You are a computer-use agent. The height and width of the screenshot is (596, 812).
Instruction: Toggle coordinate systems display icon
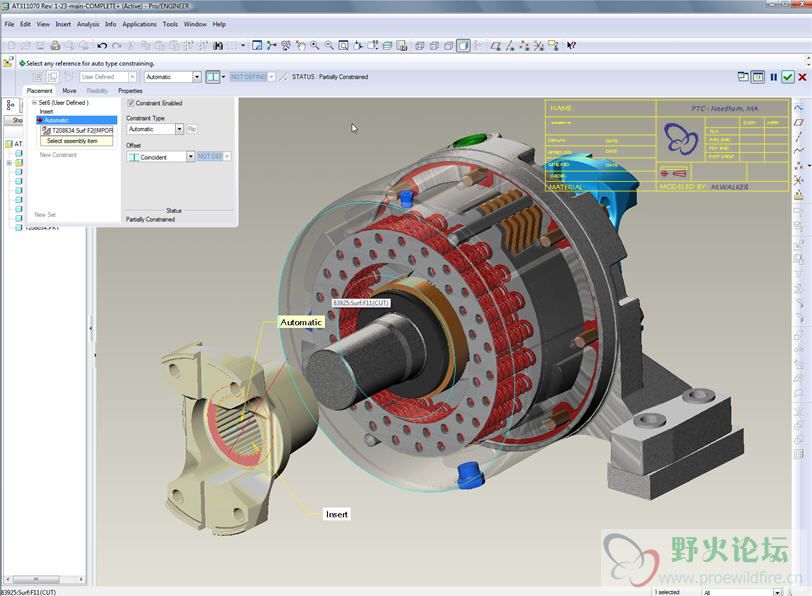click(x=539, y=46)
